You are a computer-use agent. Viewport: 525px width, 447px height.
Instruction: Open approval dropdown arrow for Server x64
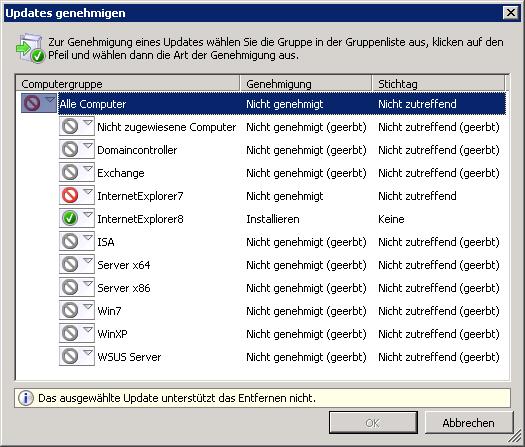pos(88,260)
